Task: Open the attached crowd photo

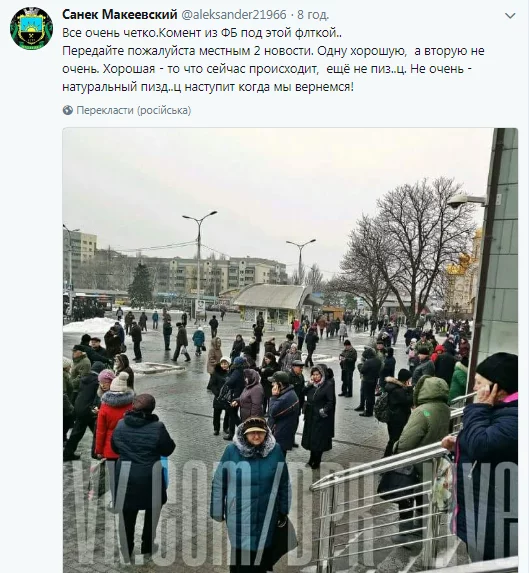Action: 290,350
